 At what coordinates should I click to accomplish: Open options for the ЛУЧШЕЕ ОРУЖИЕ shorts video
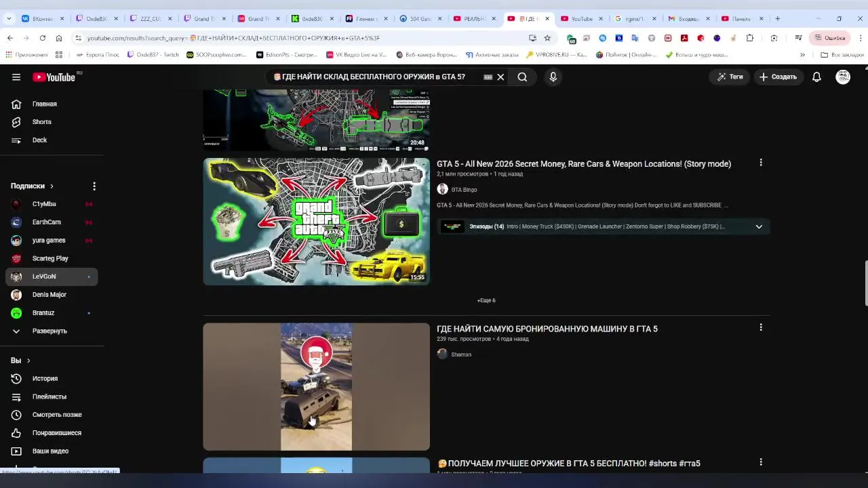pyautogui.click(x=761, y=462)
